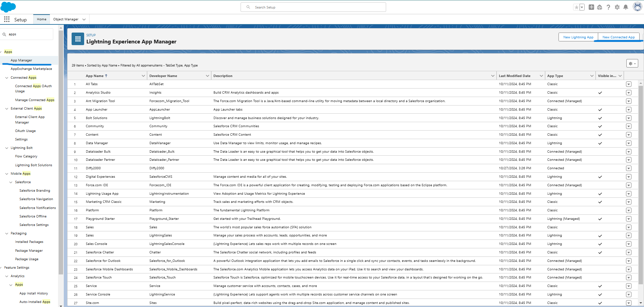The width and height of the screenshot is (644, 307).
Task: Open row actions for Force.com IDE
Action: pos(628,185)
